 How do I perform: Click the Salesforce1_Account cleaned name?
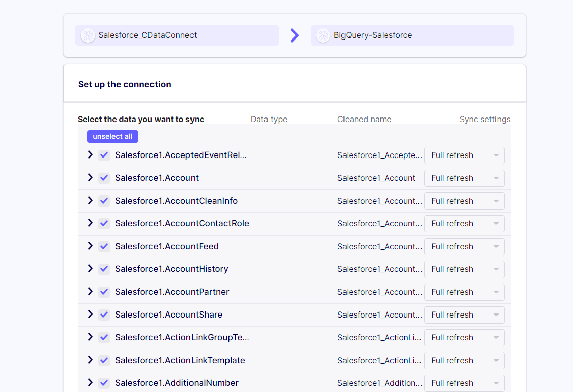click(376, 178)
